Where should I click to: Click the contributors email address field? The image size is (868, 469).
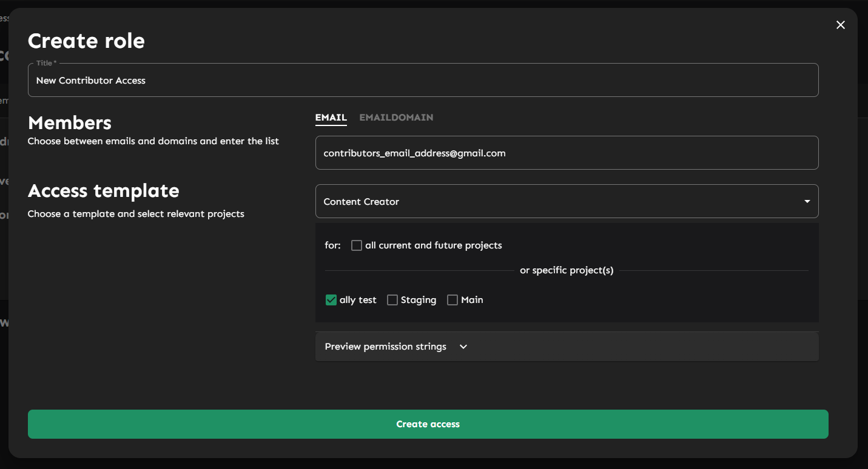566,153
